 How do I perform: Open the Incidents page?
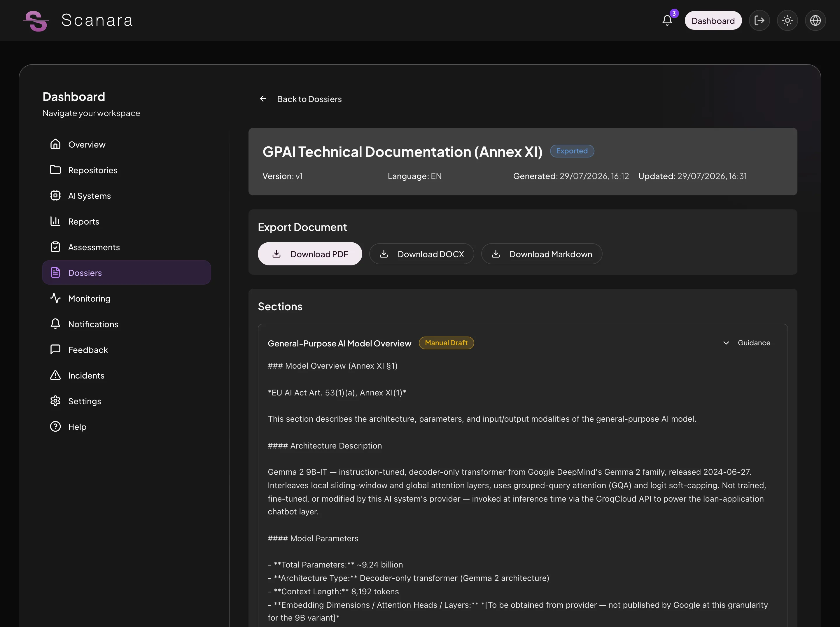pos(126,375)
